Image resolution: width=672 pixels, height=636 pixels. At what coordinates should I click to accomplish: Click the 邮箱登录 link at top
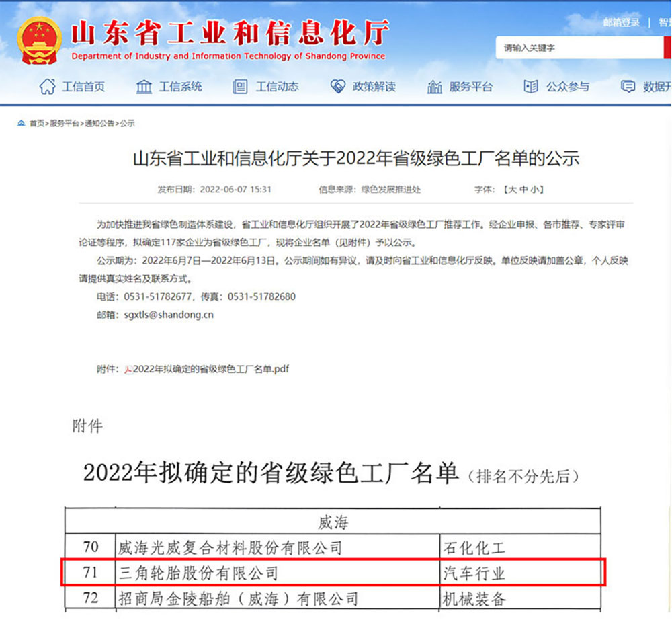coord(622,23)
